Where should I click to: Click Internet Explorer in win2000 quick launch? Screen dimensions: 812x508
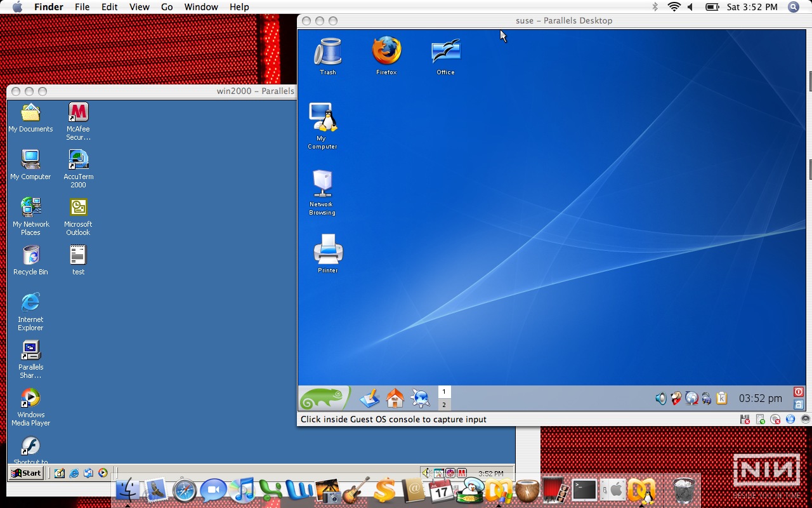(74, 473)
